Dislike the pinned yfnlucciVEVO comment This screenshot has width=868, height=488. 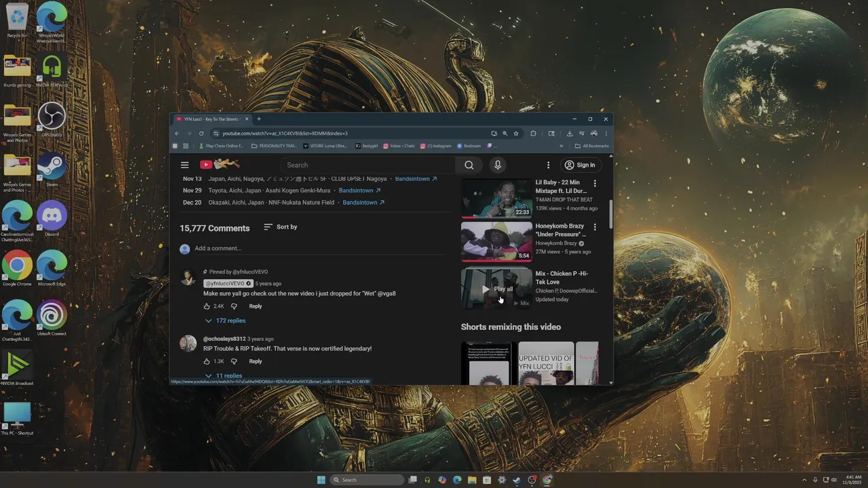coord(234,306)
